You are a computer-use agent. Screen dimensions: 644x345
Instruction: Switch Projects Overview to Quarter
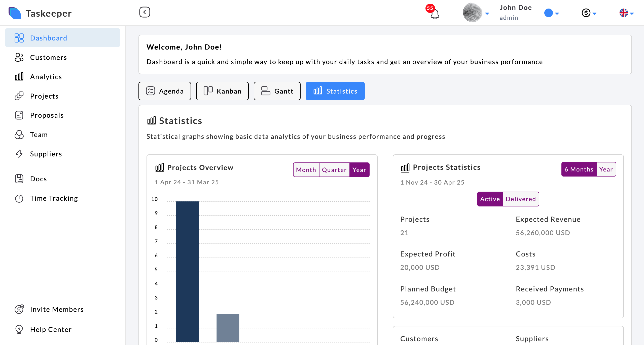(334, 170)
